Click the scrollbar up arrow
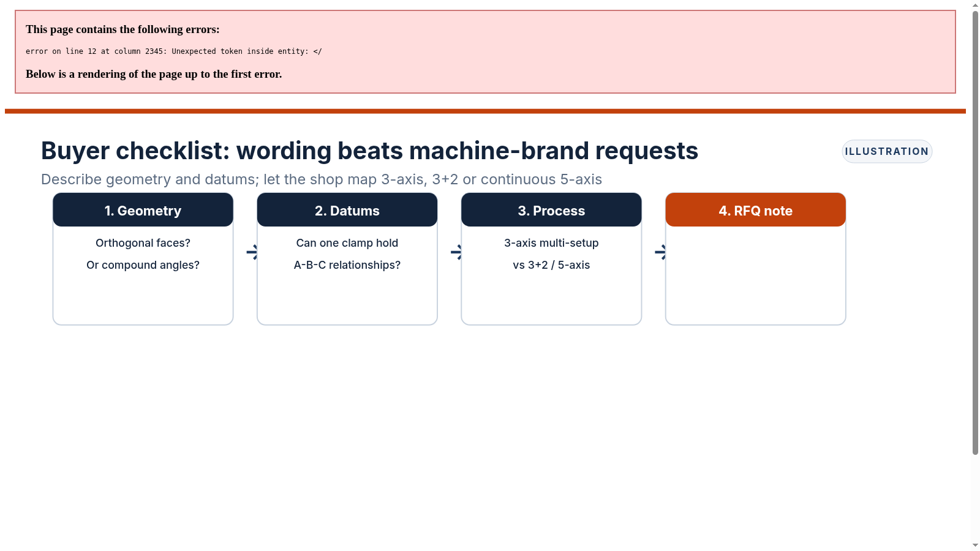The width and height of the screenshot is (980, 551). coord(975,5)
